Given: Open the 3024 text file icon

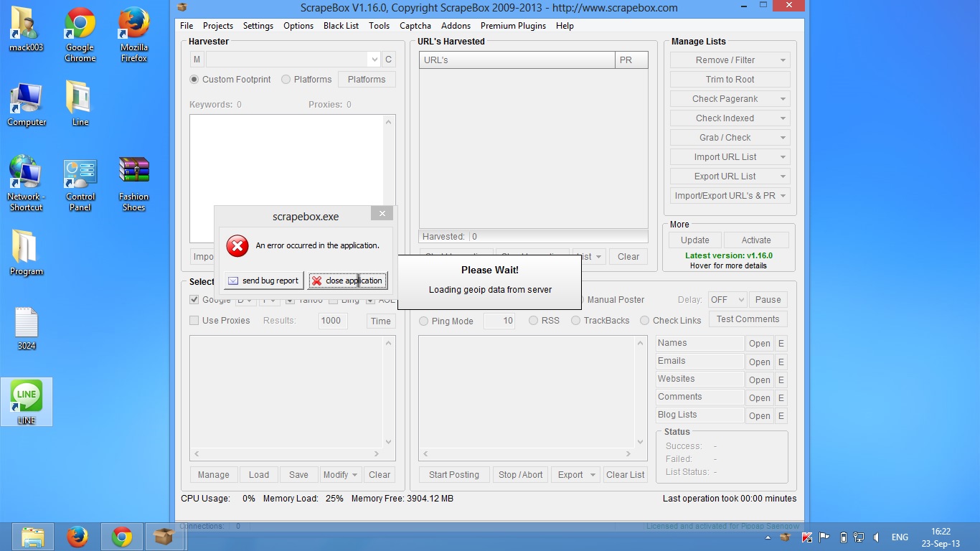Looking at the screenshot, I should pos(27,329).
